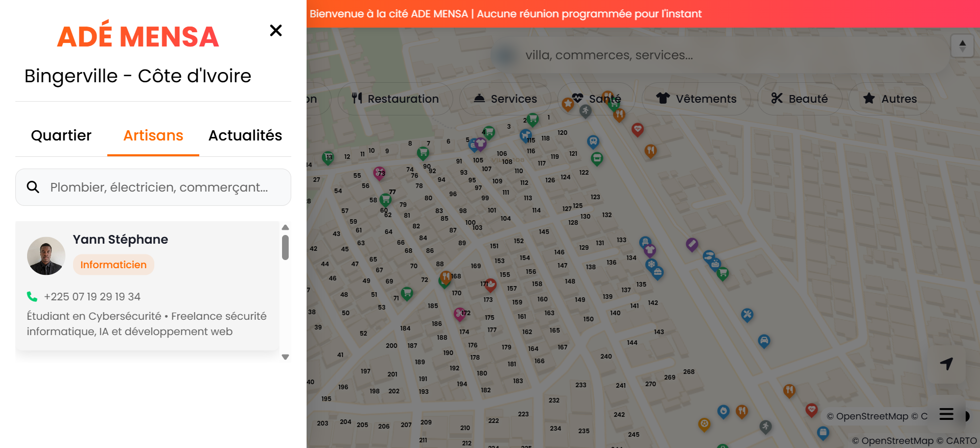Click villa label 200 on the map
Viewport: 980px width, 448px height.
(x=391, y=346)
